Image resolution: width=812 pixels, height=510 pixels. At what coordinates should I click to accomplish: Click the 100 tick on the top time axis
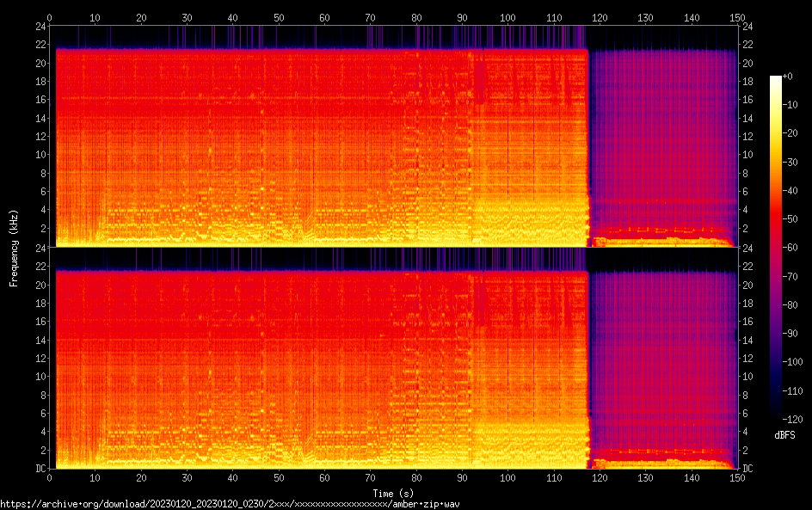tap(507, 17)
